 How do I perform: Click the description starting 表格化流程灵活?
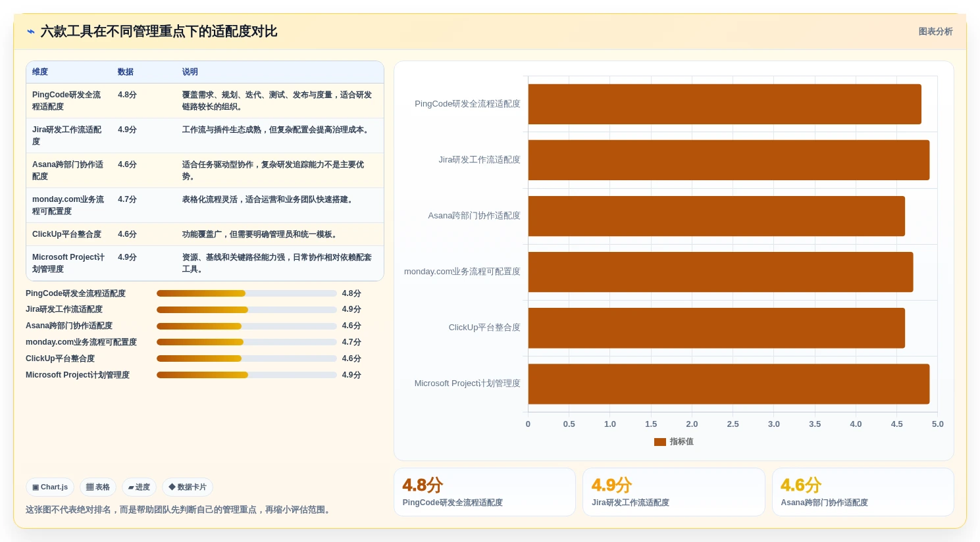[x=269, y=199]
